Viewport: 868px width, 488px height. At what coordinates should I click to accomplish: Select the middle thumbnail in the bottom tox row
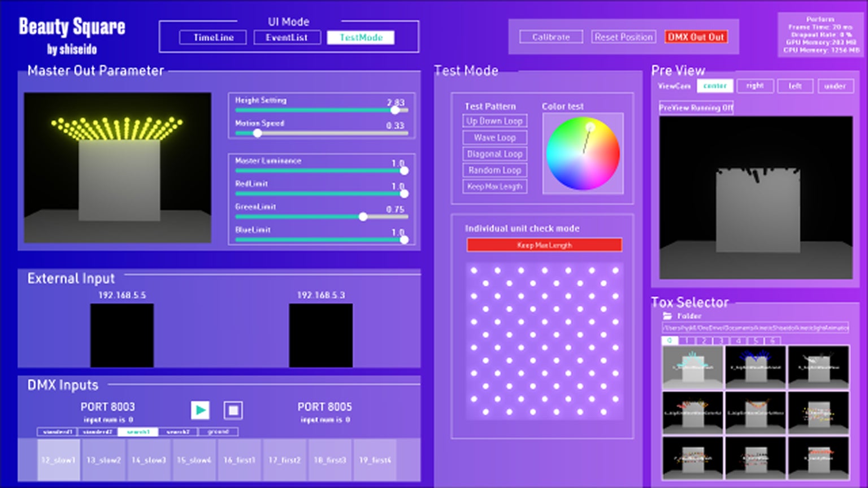[756, 458]
